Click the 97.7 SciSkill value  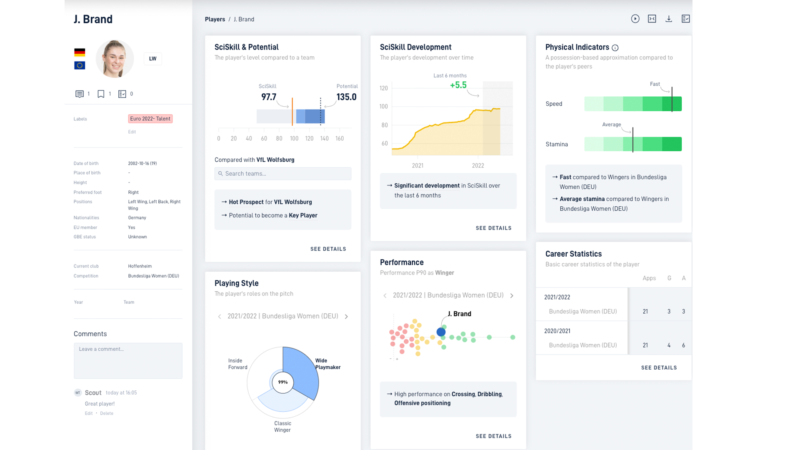pyautogui.click(x=269, y=97)
